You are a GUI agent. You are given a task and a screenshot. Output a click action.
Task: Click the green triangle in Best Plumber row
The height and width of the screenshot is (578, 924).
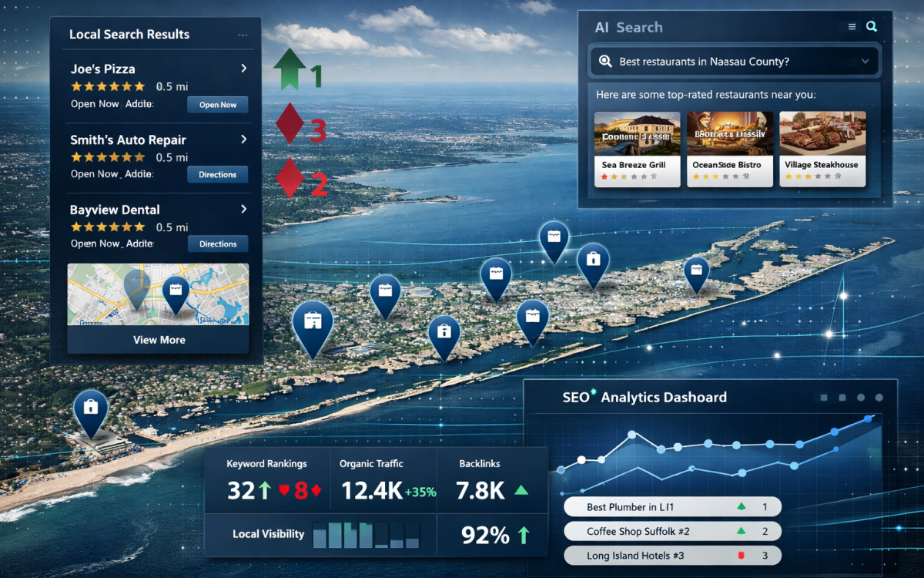pyautogui.click(x=742, y=506)
